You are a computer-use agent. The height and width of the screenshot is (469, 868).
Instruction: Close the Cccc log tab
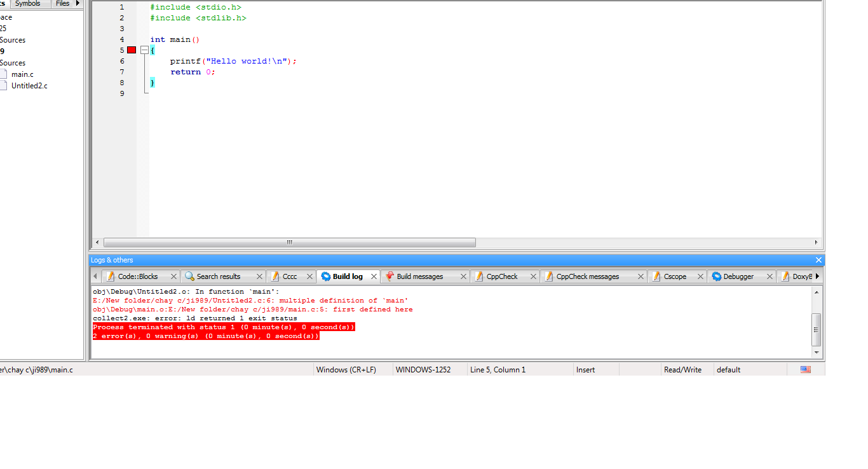[309, 276]
